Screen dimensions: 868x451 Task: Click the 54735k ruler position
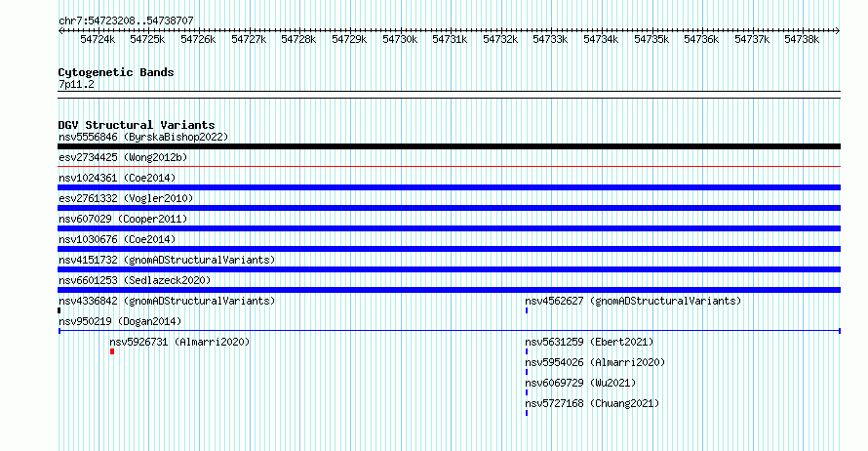click(x=651, y=39)
